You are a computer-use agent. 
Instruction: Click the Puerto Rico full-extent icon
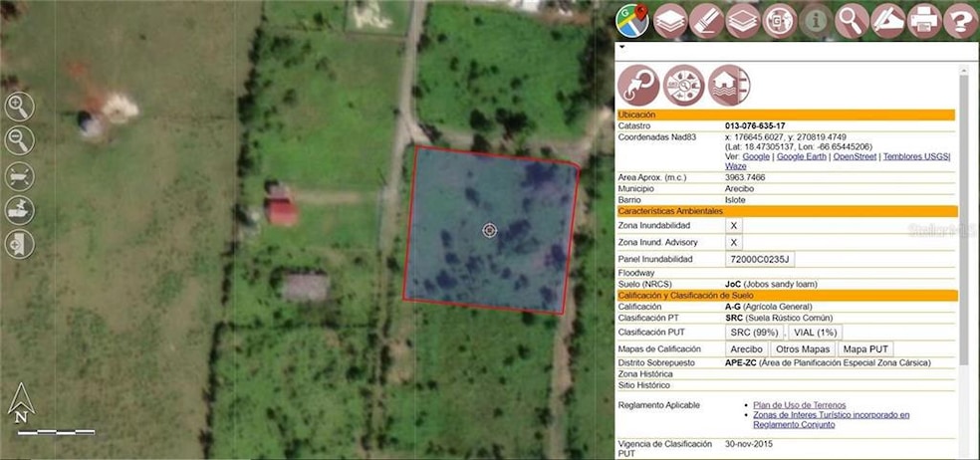[x=19, y=175]
